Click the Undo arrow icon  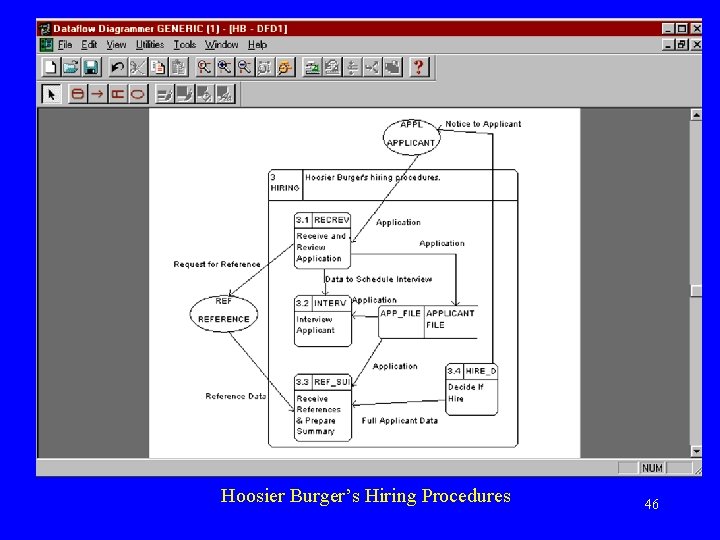point(118,67)
